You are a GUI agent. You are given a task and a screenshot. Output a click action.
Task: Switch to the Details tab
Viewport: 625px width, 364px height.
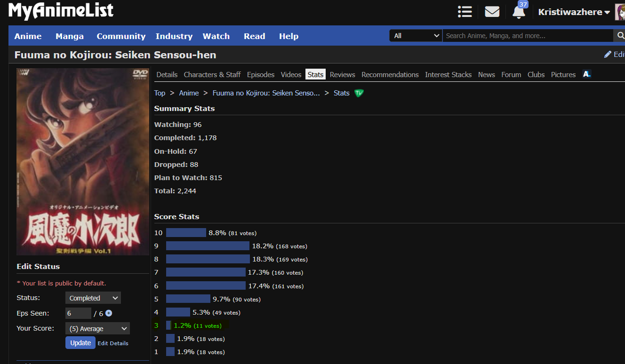coord(167,75)
